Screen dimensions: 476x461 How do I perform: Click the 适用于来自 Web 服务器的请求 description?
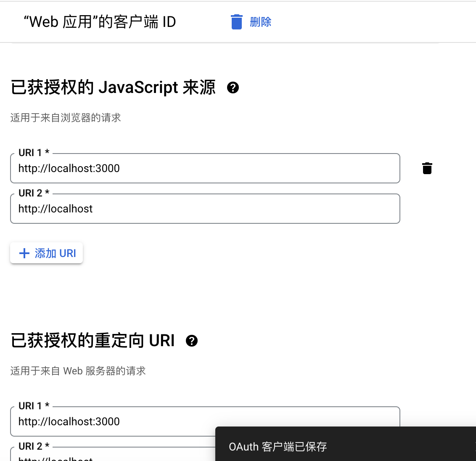pyautogui.click(x=78, y=371)
